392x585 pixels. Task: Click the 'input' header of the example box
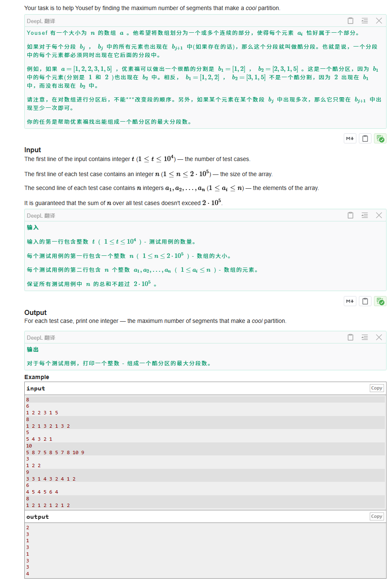pos(36,388)
